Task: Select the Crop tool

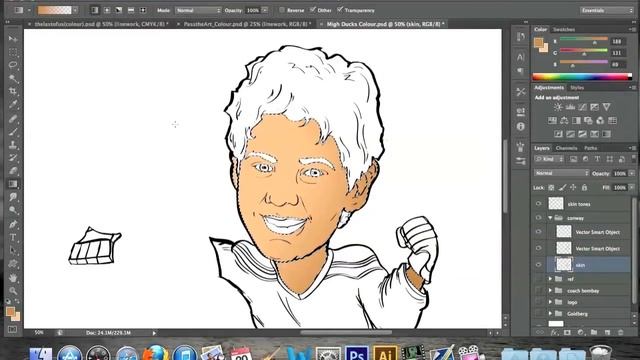Action: (x=13, y=91)
